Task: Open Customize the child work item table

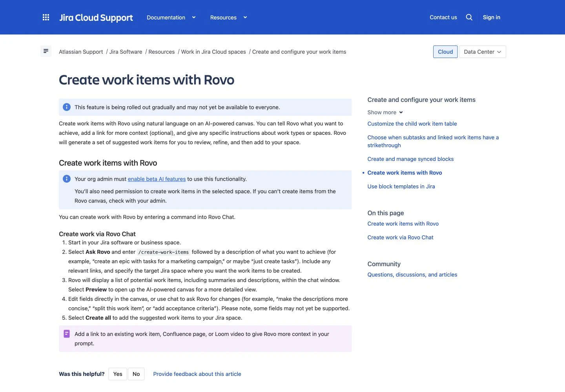Action: pos(412,124)
